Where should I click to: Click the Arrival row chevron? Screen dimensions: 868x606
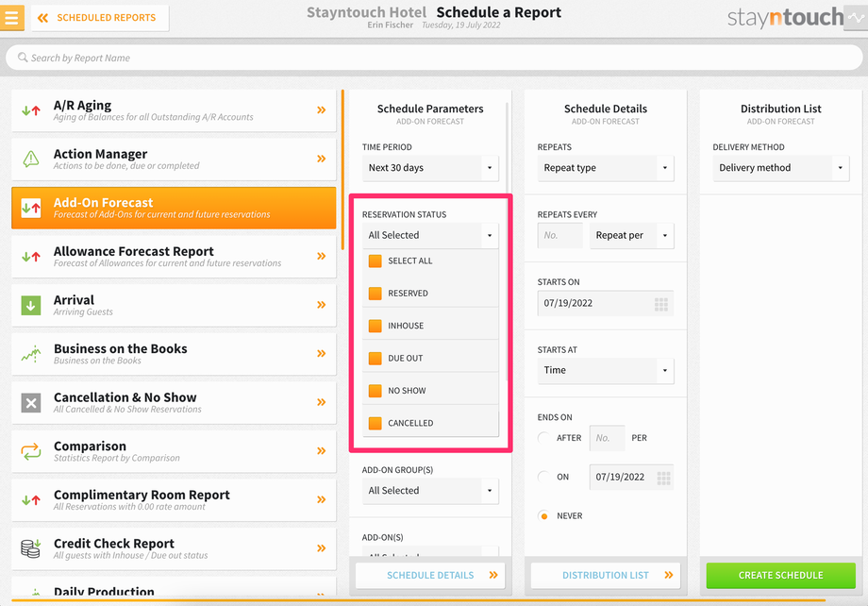coord(321,305)
